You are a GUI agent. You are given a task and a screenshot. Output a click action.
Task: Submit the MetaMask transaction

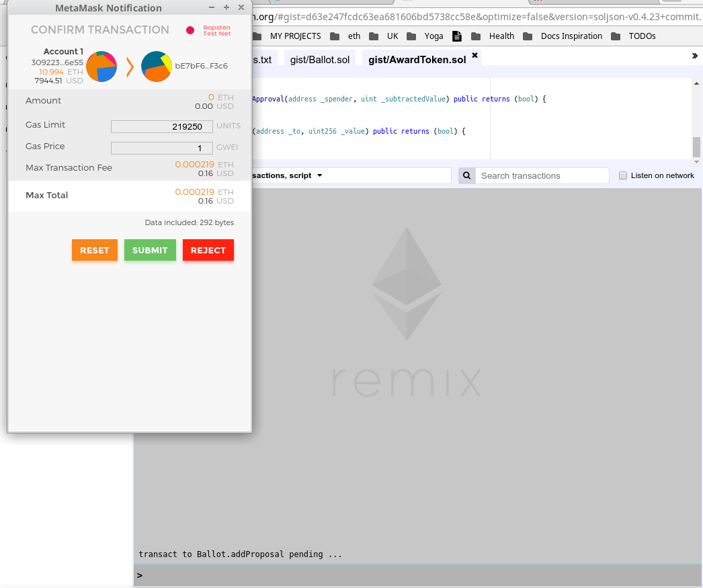pyautogui.click(x=150, y=250)
